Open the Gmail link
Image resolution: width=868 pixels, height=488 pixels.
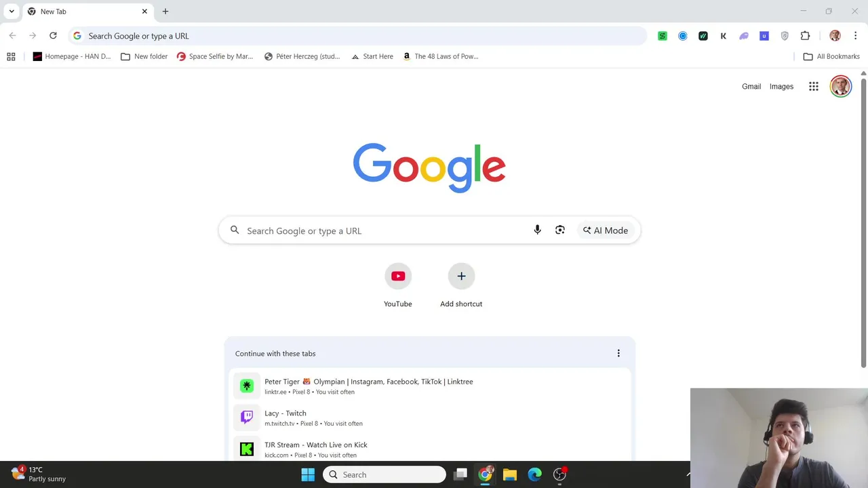click(x=751, y=87)
